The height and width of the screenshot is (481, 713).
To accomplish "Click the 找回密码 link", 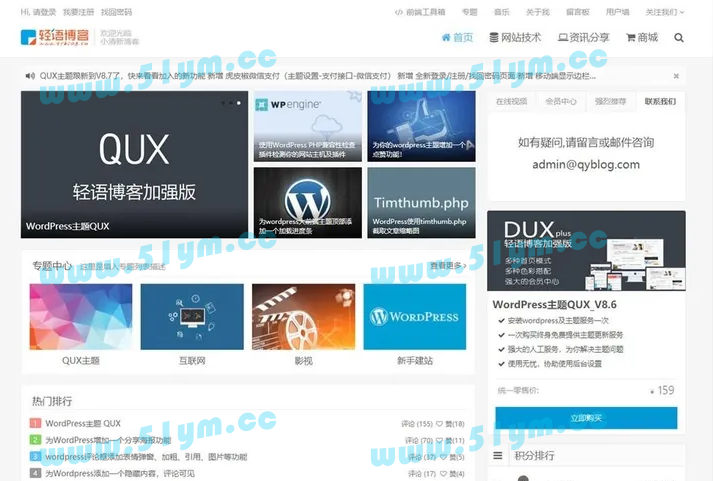I will [116, 12].
